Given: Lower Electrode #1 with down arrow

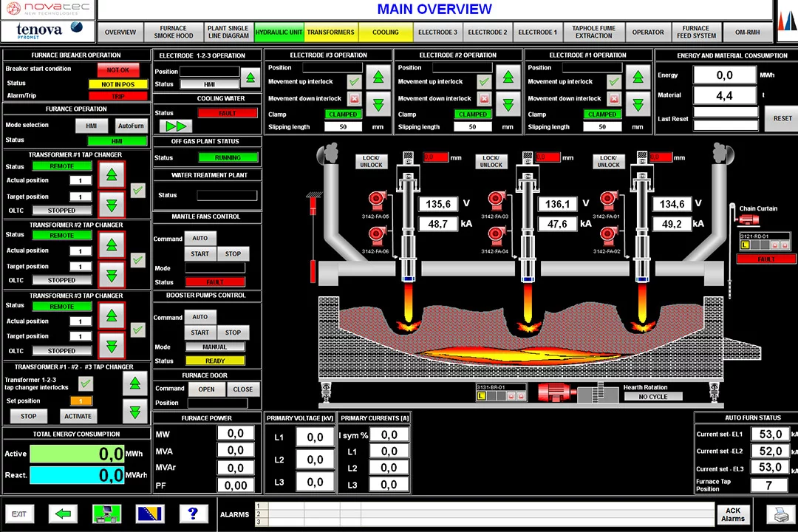Looking at the screenshot, I should pos(638,103).
